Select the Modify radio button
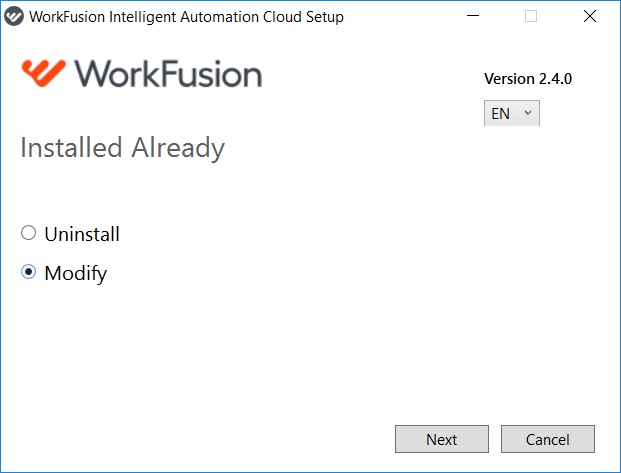621x473 pixels. 29,272
